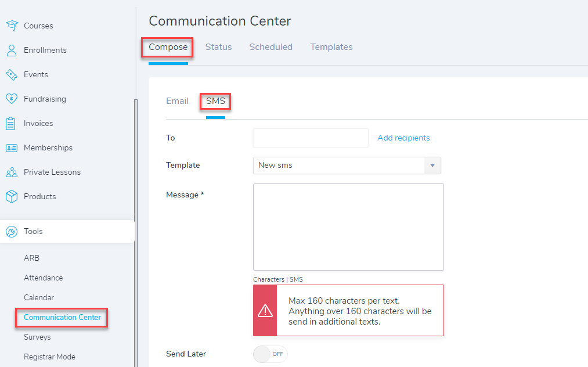588x367 pixels.
Task: Open ARB under Tools
Action: pos(31,258)
